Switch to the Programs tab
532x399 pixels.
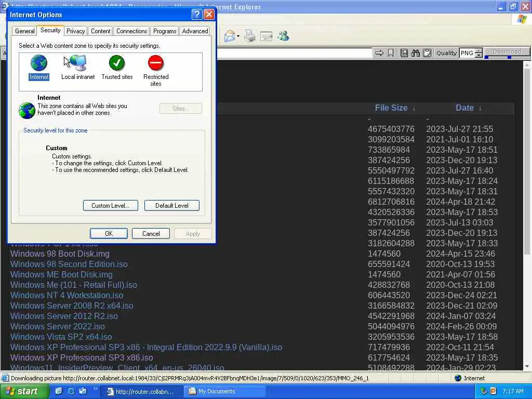coord(165,31)
